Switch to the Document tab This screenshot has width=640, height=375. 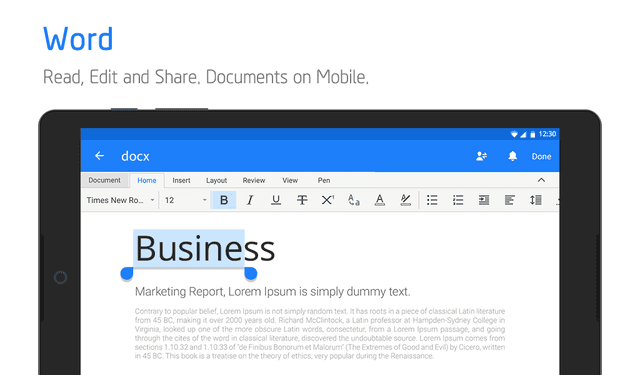104,180
